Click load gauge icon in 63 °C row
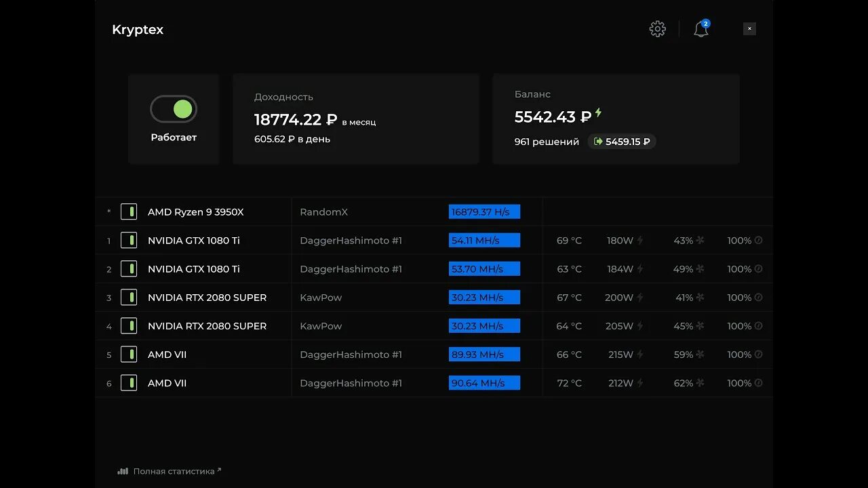 [759, 269]
